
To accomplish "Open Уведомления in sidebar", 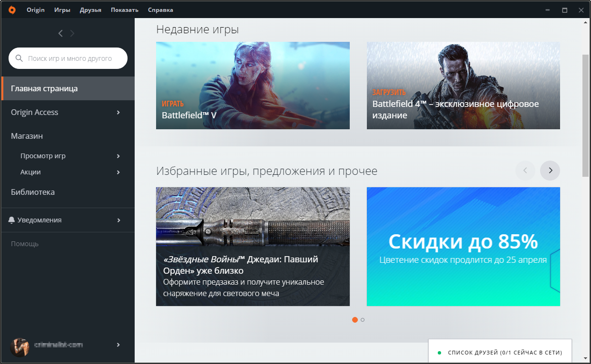I will point(68,220).
